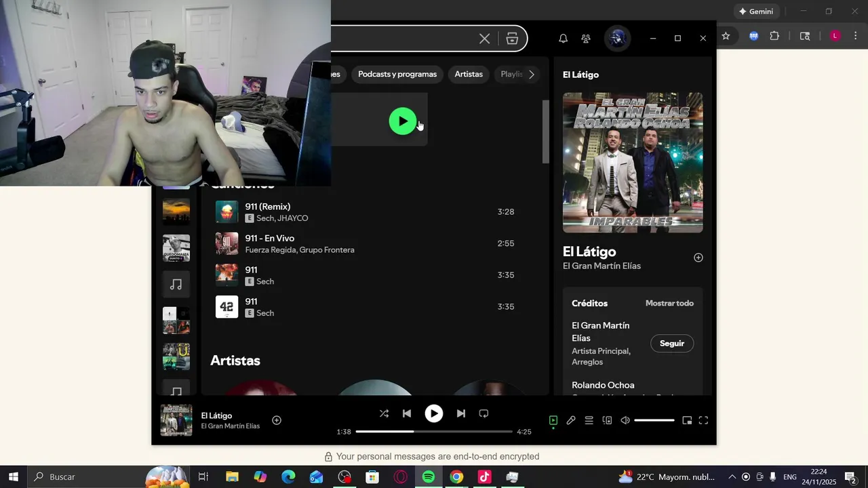Click El Gran Martín Elías under song title
The width and height of the screenshot is (868, 488).
(601, 266)
